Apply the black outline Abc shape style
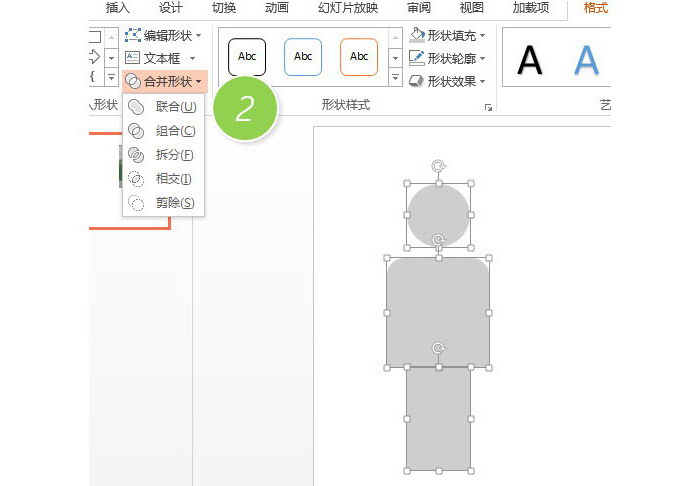Image resolution: width=700 pixels, height=486 pixels. pos(247,57)
